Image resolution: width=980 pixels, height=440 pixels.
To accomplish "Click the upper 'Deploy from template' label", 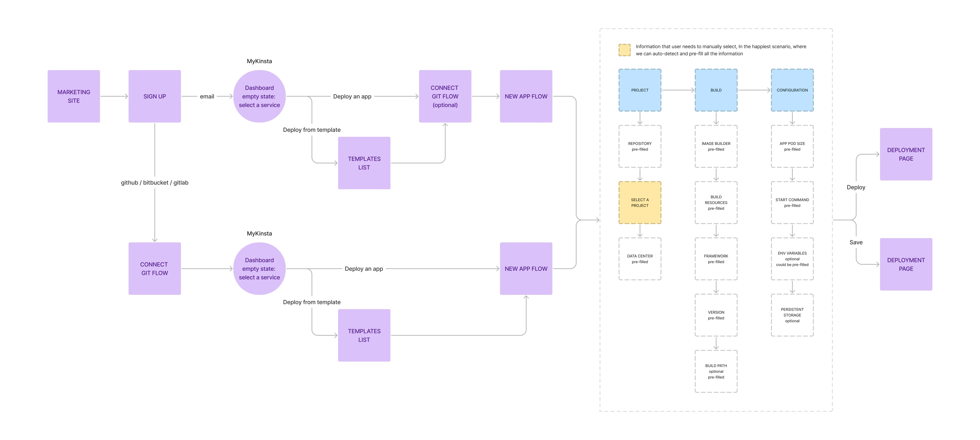I will pyautogui.click(x=312, y=130).
